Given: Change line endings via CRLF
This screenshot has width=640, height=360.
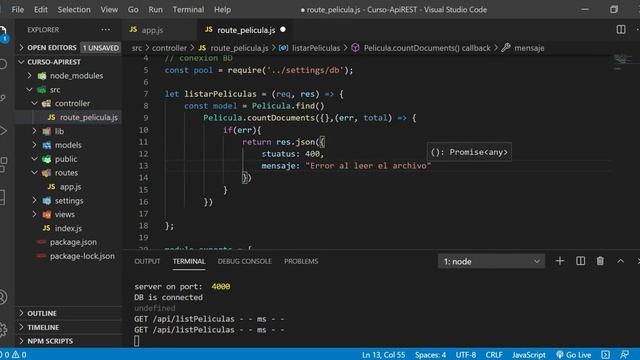Looking at the screenshot, I should click(x=494, y=355).
